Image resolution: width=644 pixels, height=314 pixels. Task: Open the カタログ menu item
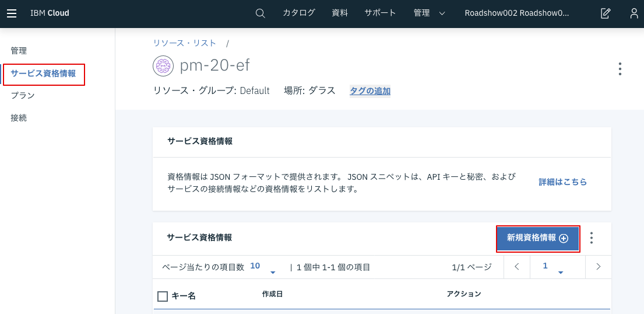[x=298, y=13]
